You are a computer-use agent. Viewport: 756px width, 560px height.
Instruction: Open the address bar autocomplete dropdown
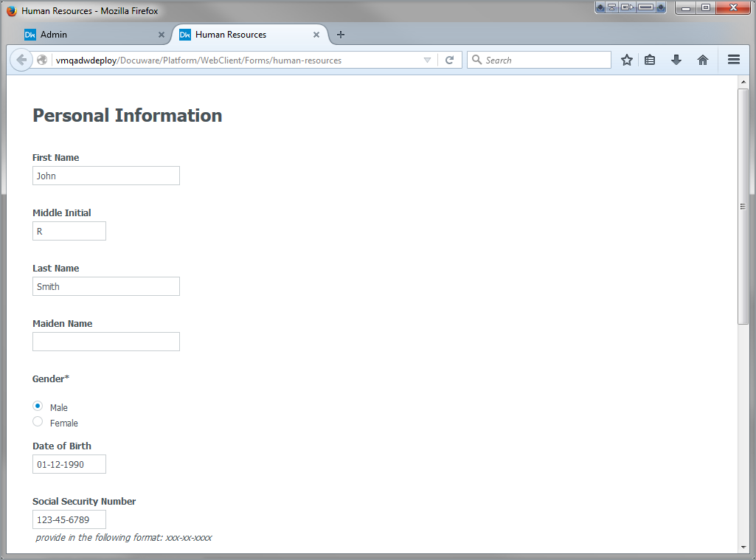click(428, 60)
